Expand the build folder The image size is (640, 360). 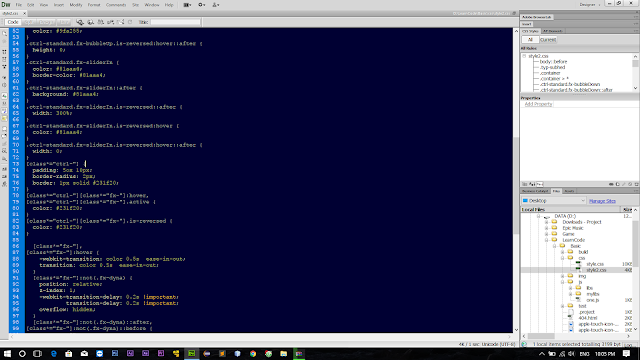coord(562,252)
